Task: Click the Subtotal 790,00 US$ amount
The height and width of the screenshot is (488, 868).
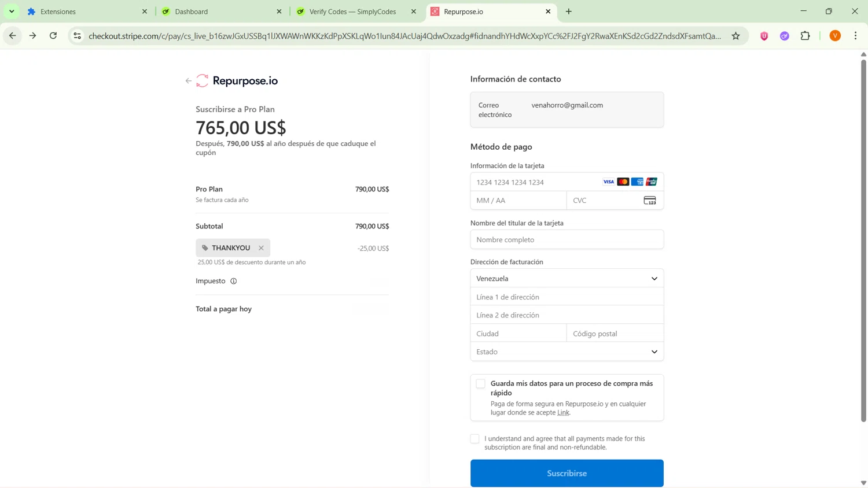Action: (372, 226)
